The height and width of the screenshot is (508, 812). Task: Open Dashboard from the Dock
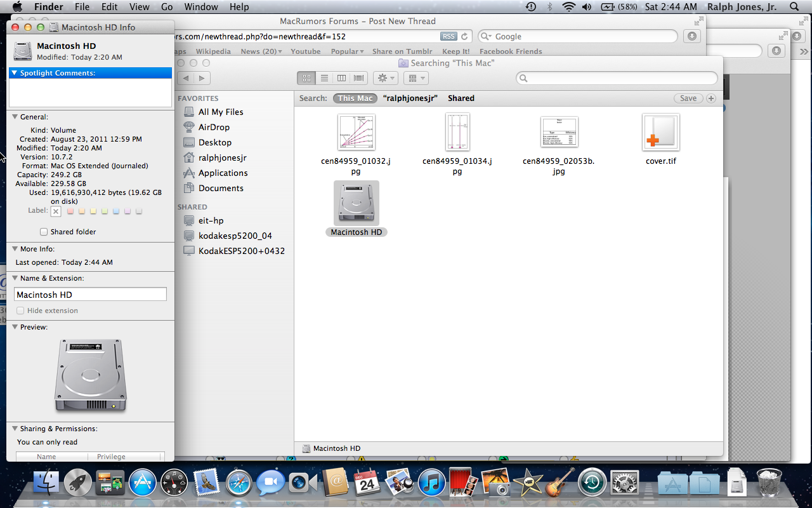(174, 483)
